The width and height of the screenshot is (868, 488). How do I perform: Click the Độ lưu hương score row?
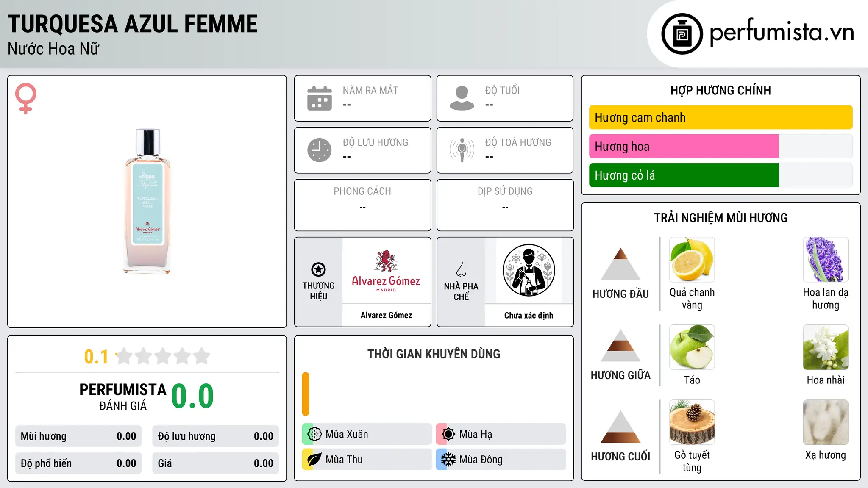pyautogui.click(x=216, y=436)
